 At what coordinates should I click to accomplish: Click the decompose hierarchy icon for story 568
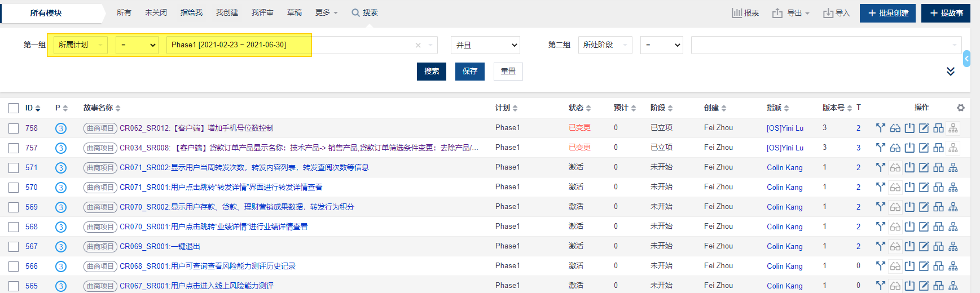[x=953, y=227]
